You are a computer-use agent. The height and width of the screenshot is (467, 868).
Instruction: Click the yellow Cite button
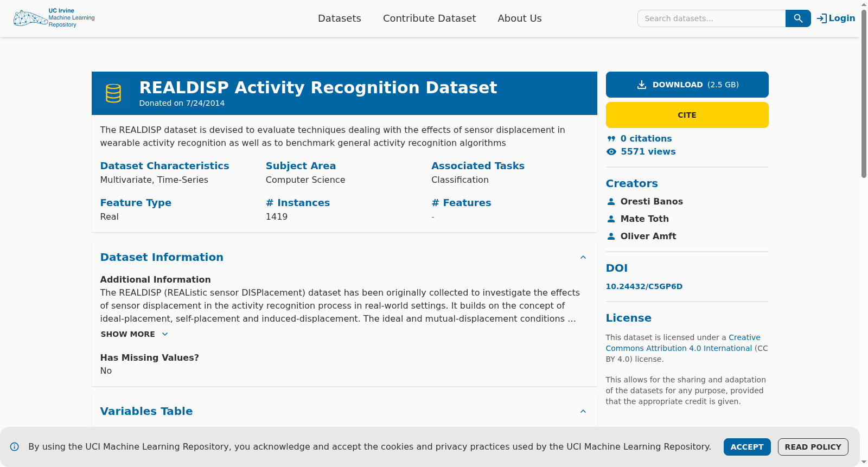tap(687, 115)
